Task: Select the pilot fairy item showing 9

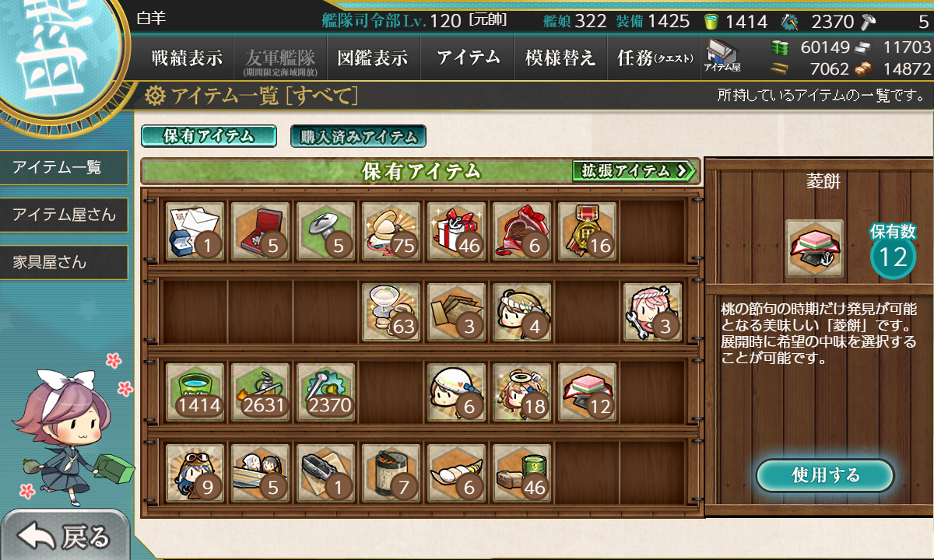Action: (x=195, y=472)
